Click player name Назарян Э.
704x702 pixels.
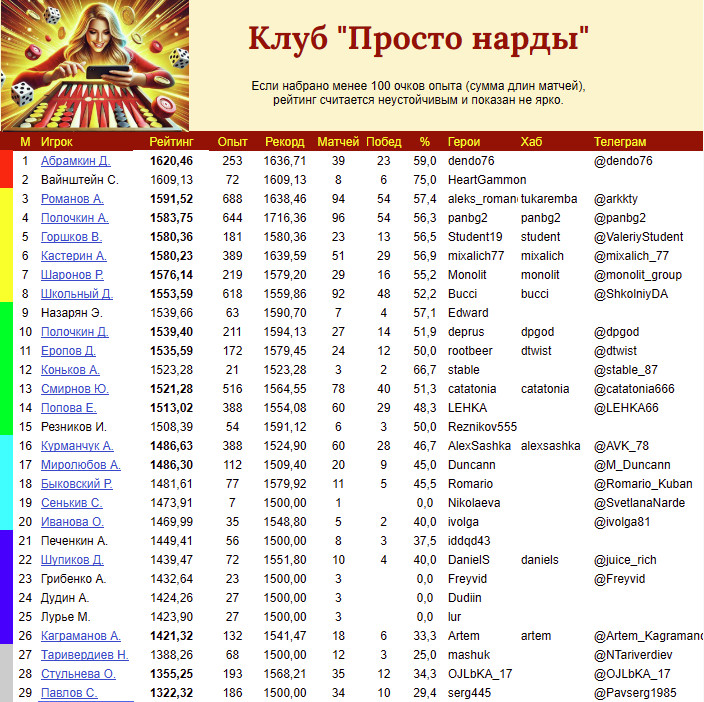click(72, 313)
